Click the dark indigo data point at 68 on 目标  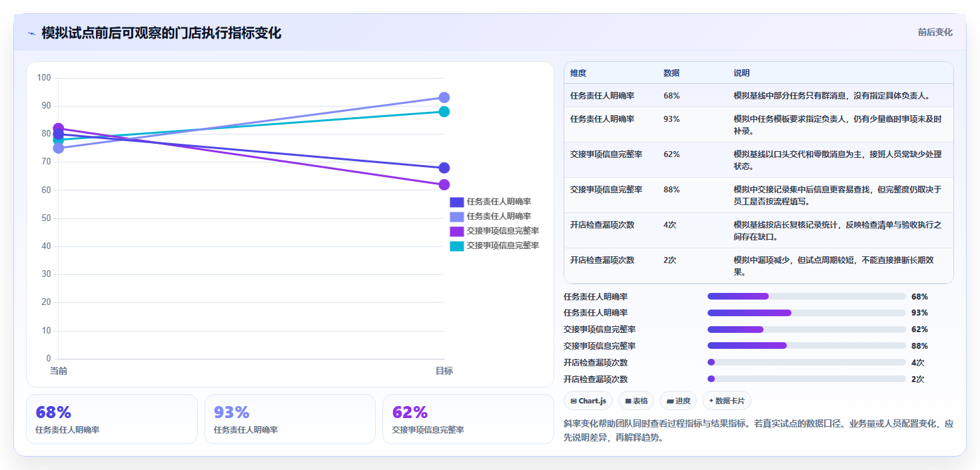click(x=444, y=168)
